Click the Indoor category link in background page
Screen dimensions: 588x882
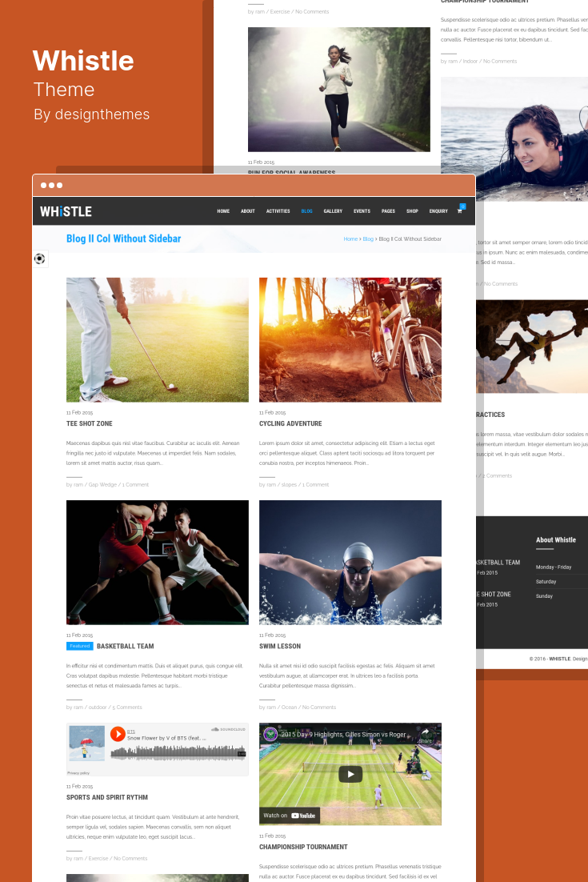(x=471, y=62)
